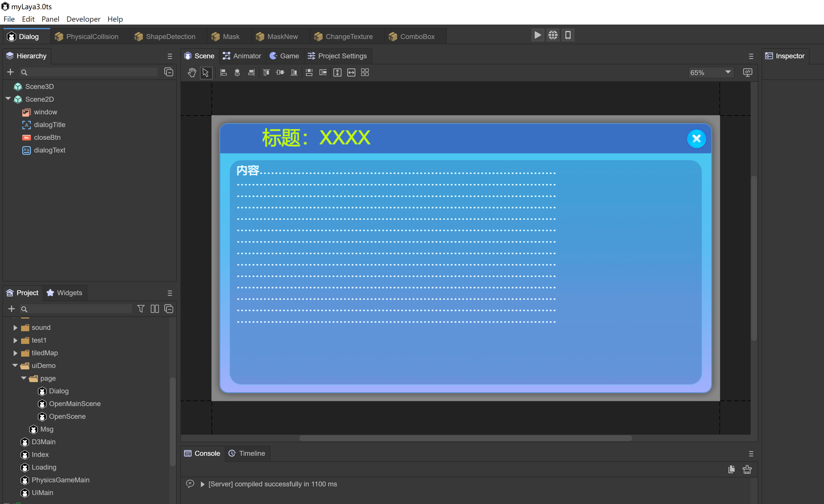Click the align left edges icon
Screen dimensions: 824x504
[223, 72]
